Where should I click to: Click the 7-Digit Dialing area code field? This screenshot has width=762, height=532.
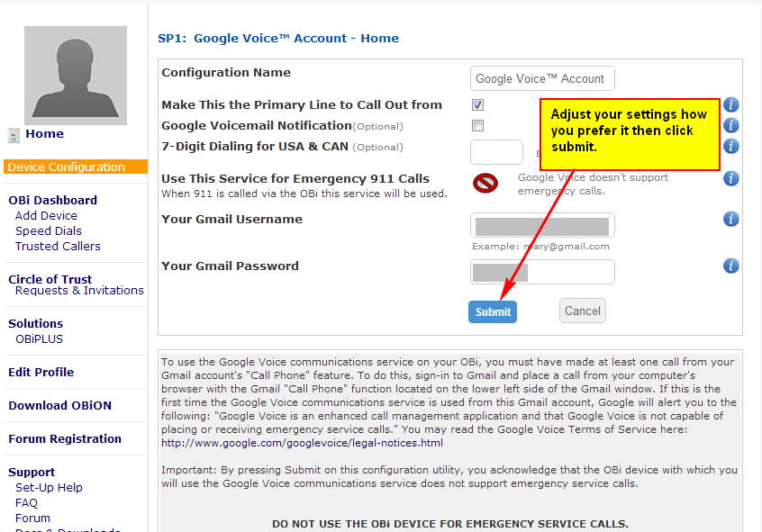tap(496, 152)
